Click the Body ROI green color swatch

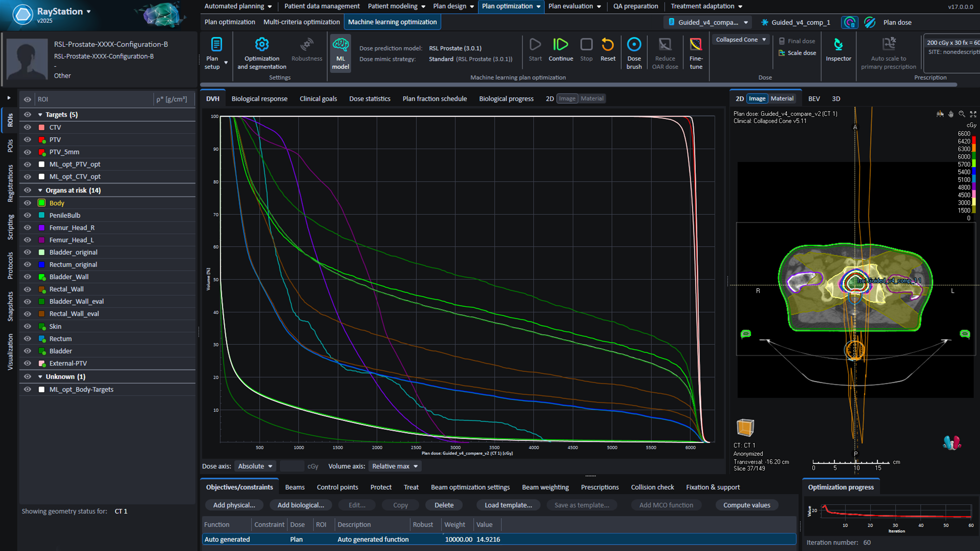pos(42,203)
